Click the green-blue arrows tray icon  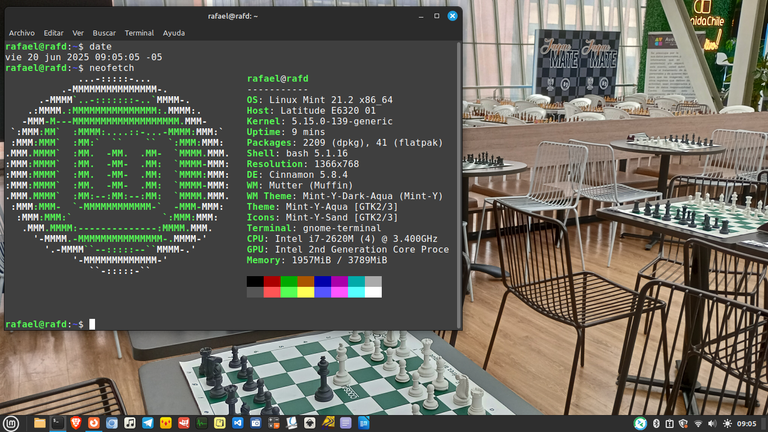[640, 424]
